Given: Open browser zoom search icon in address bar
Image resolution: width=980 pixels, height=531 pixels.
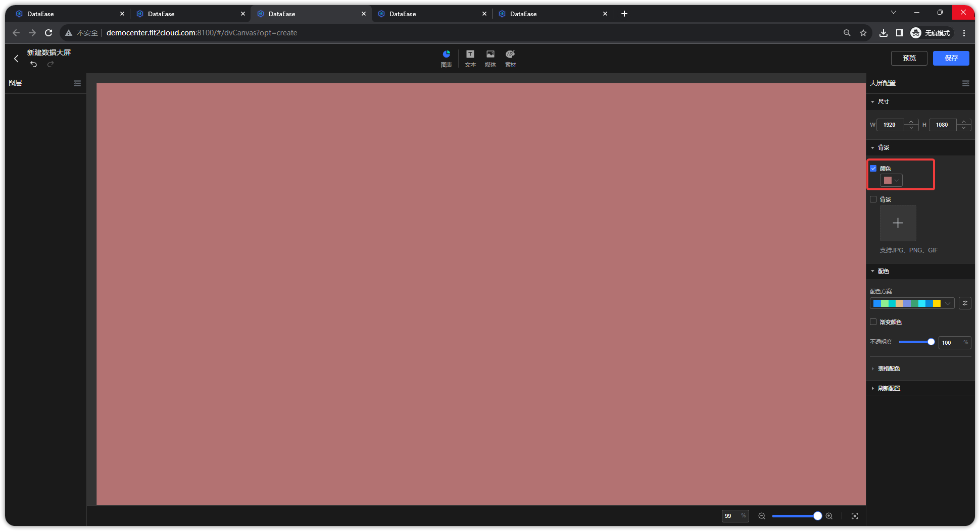Looking at the screenshot, I should point(847,33).
